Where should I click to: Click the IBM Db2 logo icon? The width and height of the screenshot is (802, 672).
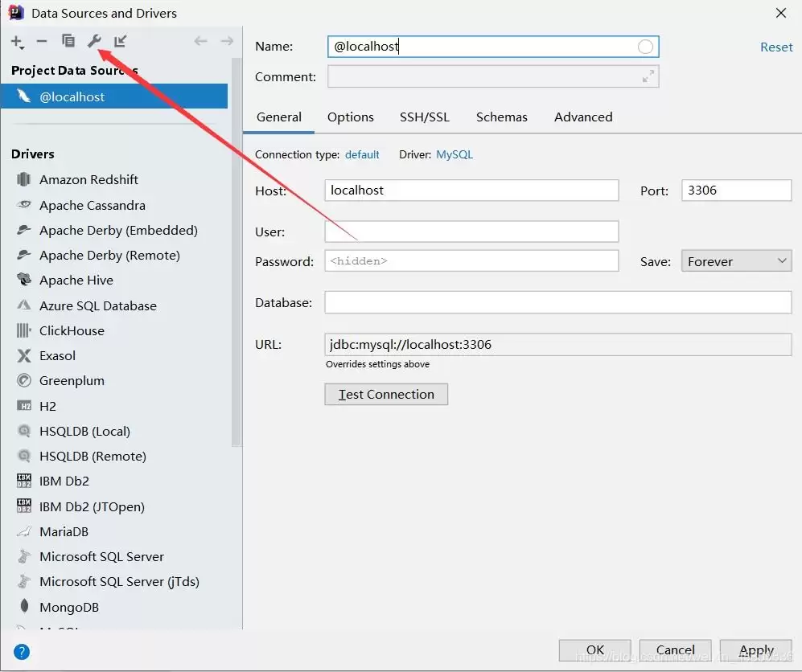click(x=23, y=481)
